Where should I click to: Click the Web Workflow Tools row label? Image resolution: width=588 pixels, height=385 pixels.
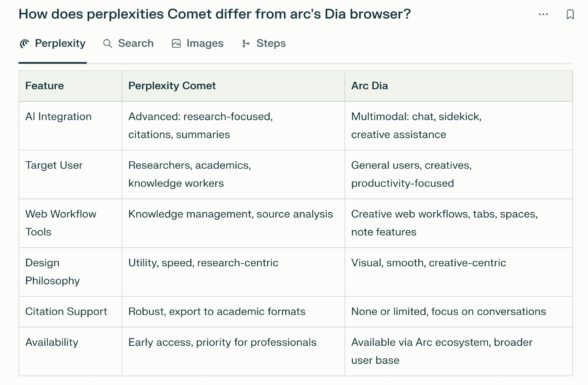[x=61, y=223]
